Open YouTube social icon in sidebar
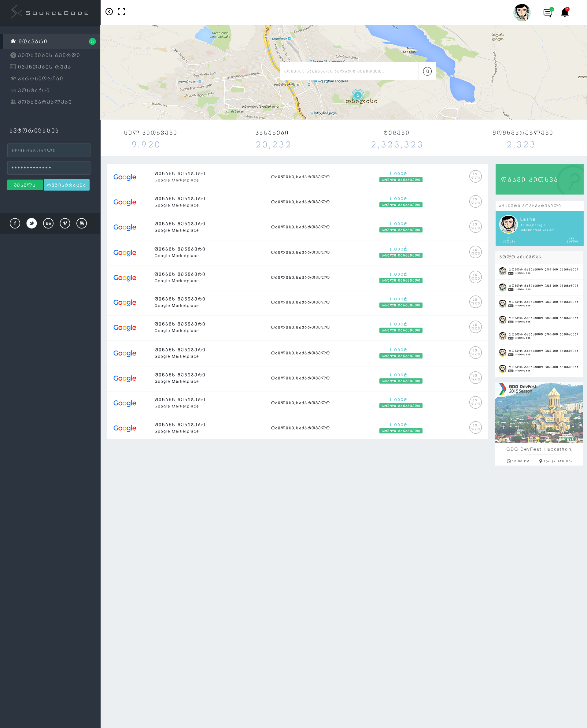Screen dimensions: 587x728 point(82,223)
